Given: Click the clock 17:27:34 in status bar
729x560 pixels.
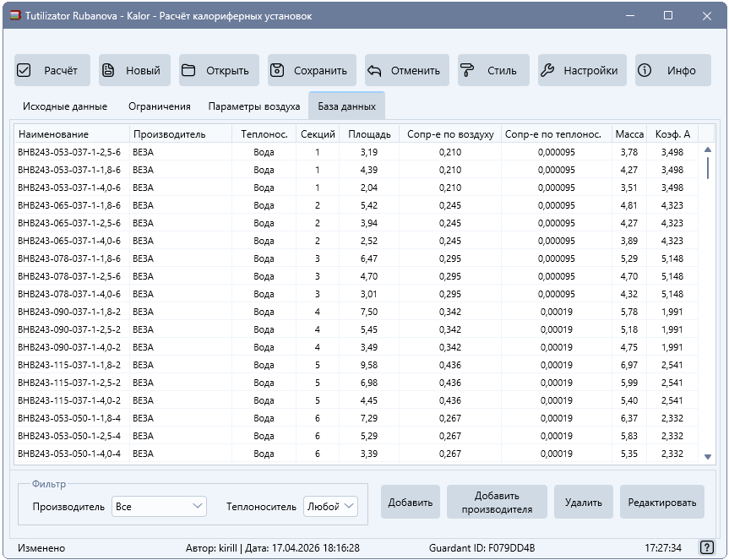Looking at the screenshot, I should click(663, 548).
